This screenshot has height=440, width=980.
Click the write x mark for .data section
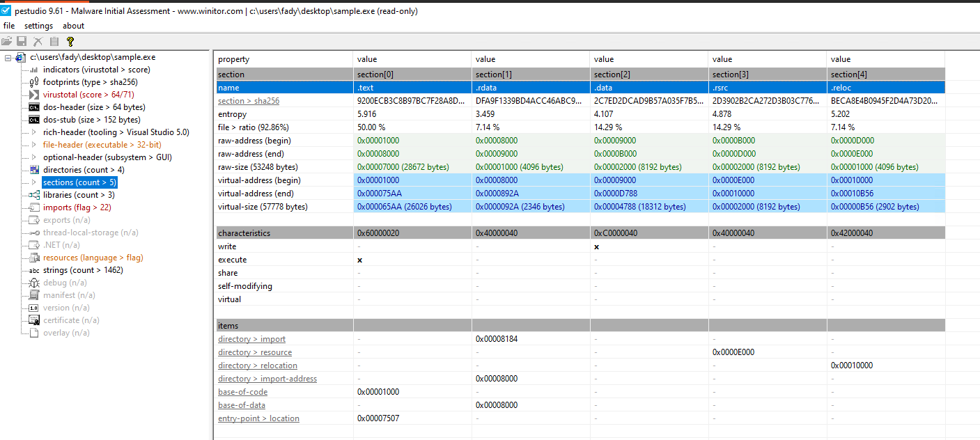tap(597, 246)
